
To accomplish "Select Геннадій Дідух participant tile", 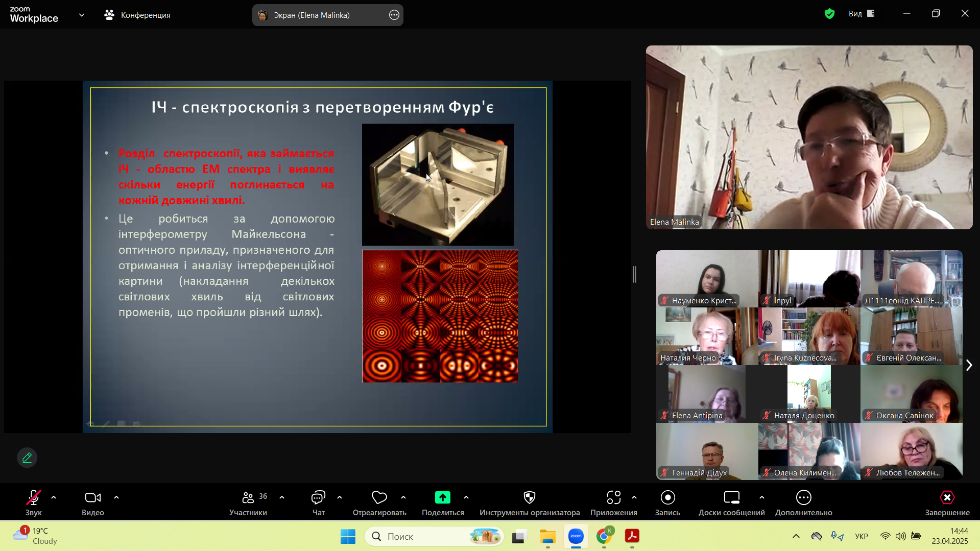I will tap(707, 451).
